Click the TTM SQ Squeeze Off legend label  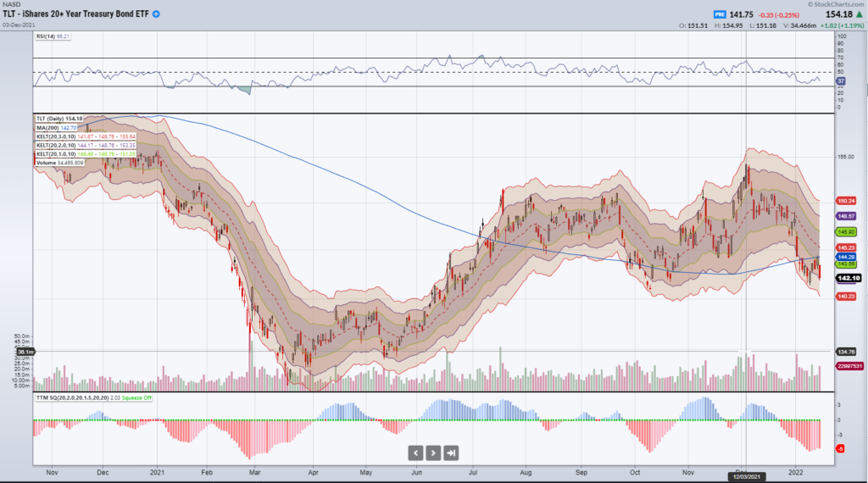tap(94, 397)
